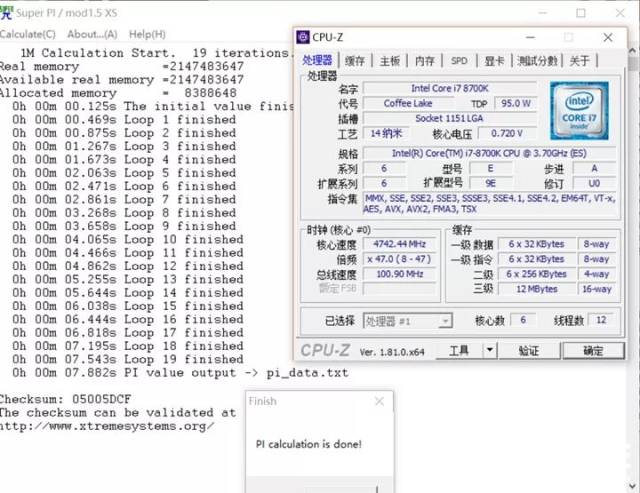The height and width of the screenshot is (493, 640).
Task: Click the thread count value 12
Action: [x=601, y=320]
